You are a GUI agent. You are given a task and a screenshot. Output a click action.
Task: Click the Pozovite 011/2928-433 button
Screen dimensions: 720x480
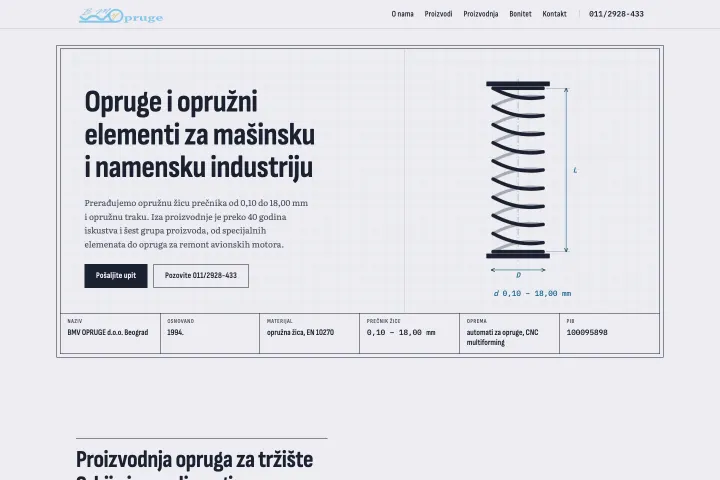click(201, 276)
